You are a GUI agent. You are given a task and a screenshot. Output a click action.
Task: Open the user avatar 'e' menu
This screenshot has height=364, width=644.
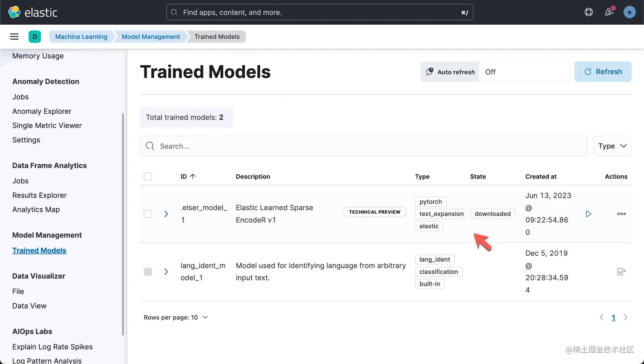[x=630, y=12]
